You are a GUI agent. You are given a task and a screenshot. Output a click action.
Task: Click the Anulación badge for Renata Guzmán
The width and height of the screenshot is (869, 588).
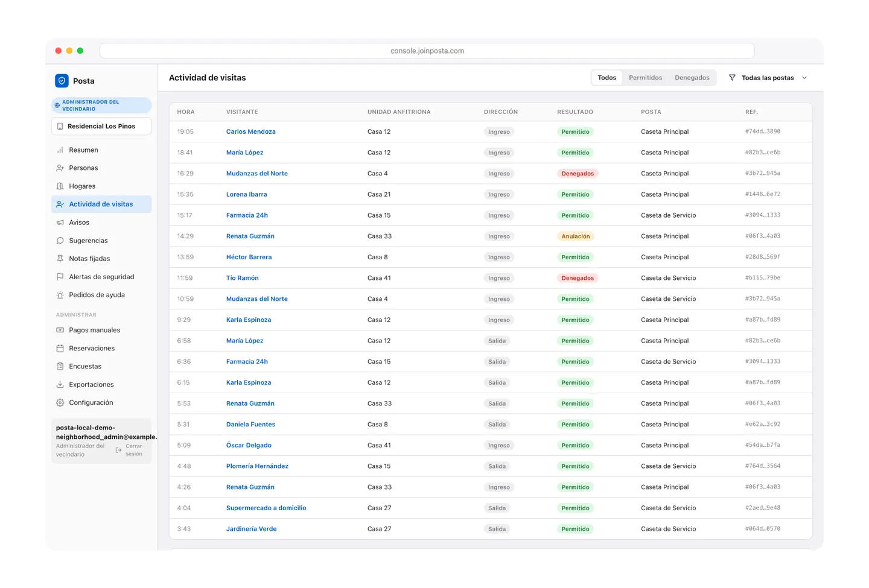pos(576,236)
